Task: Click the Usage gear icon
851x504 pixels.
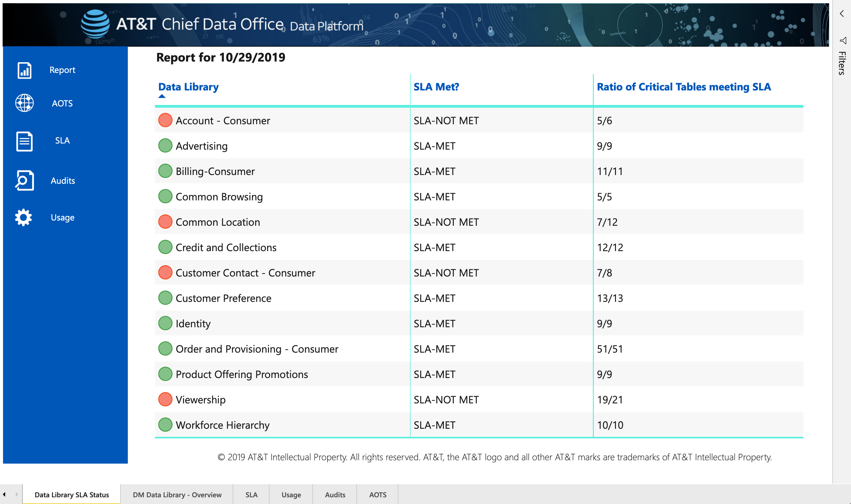Action: pos(24,217)
